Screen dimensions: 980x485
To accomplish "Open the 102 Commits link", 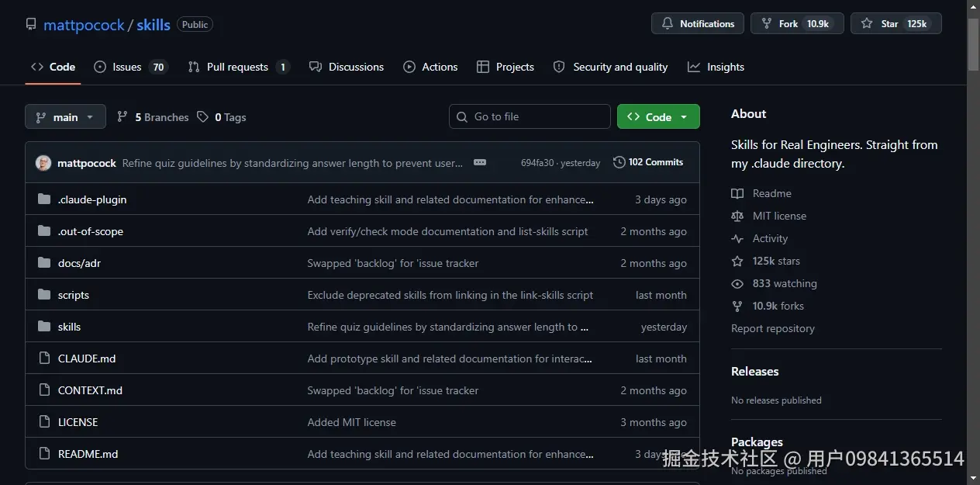I will pos(648,162).
